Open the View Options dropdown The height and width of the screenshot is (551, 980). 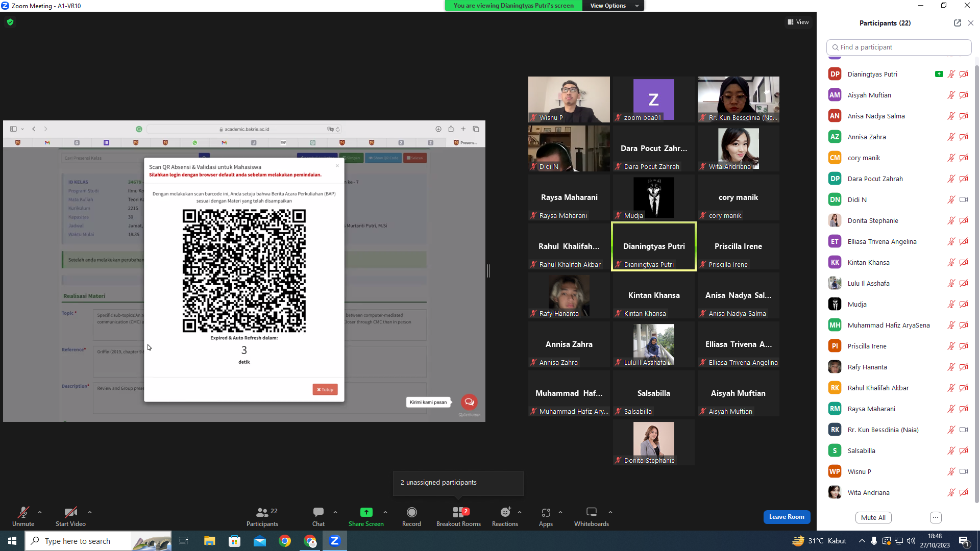[x=614, y=6]
